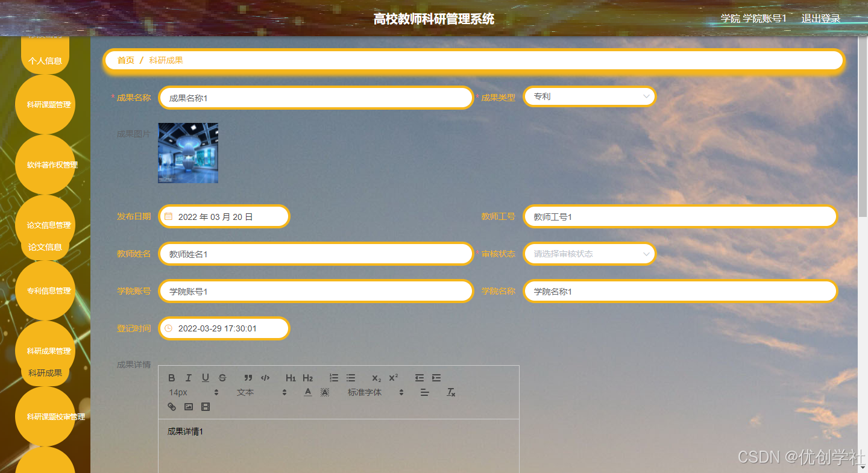Apply H2 heading style

pyautogui.click(x=308, y=378)
